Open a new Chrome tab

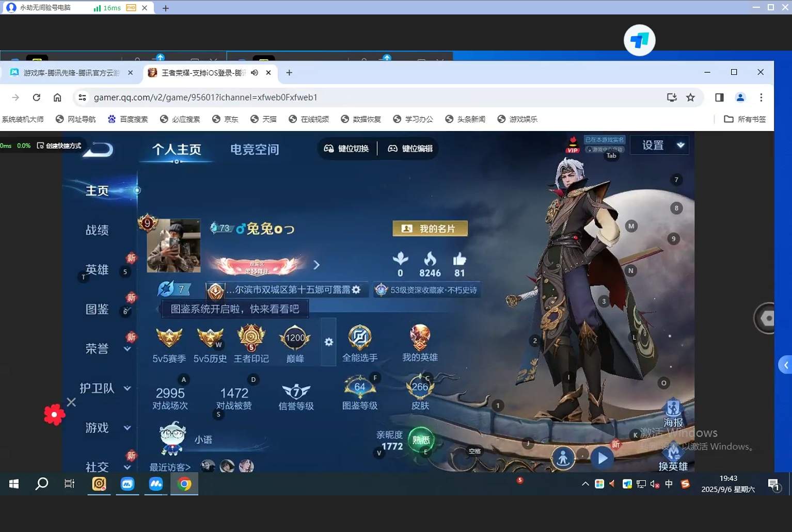point(289,73)
